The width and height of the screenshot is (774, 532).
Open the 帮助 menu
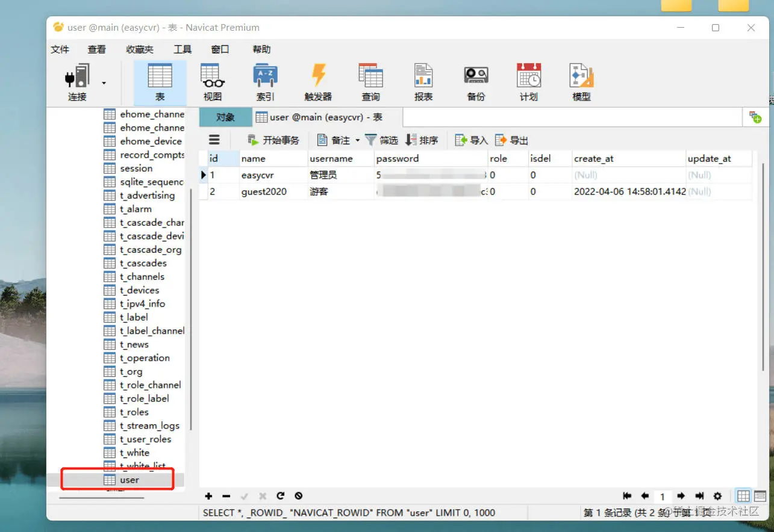coord(261,49)
